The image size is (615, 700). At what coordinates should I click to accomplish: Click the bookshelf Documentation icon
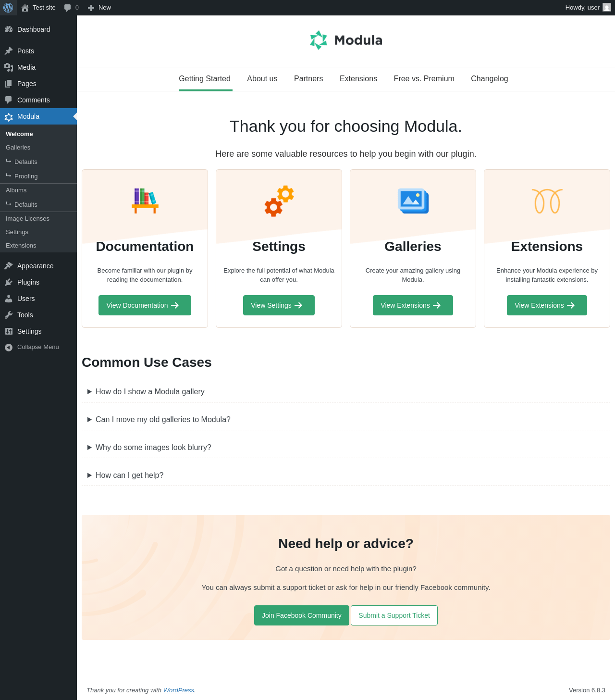point(145,200)
